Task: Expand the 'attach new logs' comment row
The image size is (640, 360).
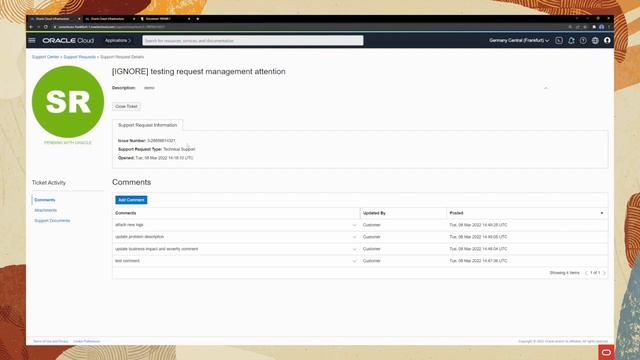Action: pos(354,225)
